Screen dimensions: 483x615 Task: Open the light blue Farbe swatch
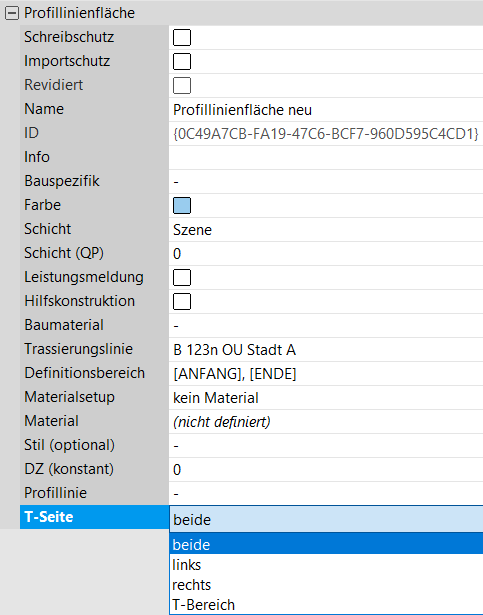[x=182, y=206]
